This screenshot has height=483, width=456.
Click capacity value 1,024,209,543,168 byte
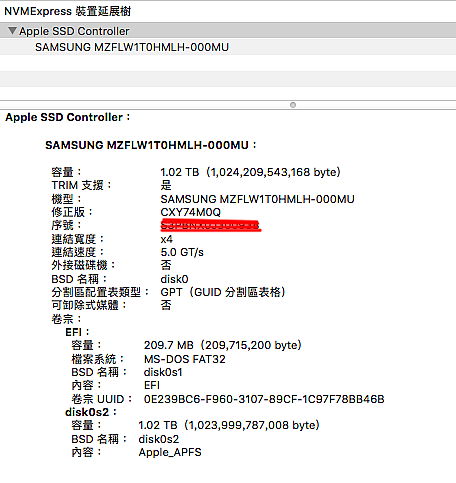(250, 172)
